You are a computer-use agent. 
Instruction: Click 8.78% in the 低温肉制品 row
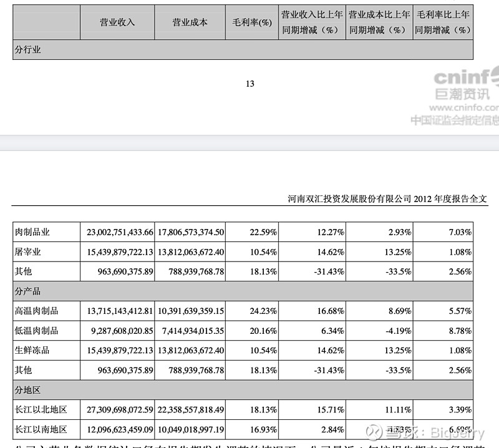pos(460,331)
